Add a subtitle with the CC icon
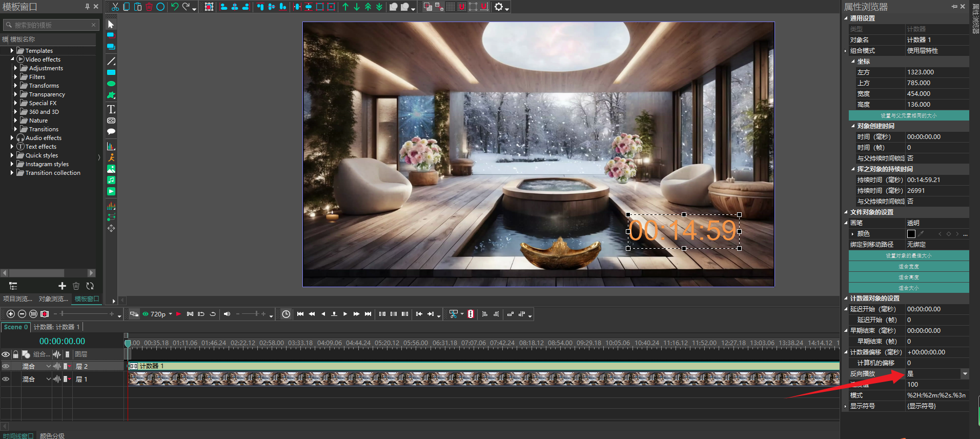The width and height of the screenshot is (980, 439). point(111,121)
